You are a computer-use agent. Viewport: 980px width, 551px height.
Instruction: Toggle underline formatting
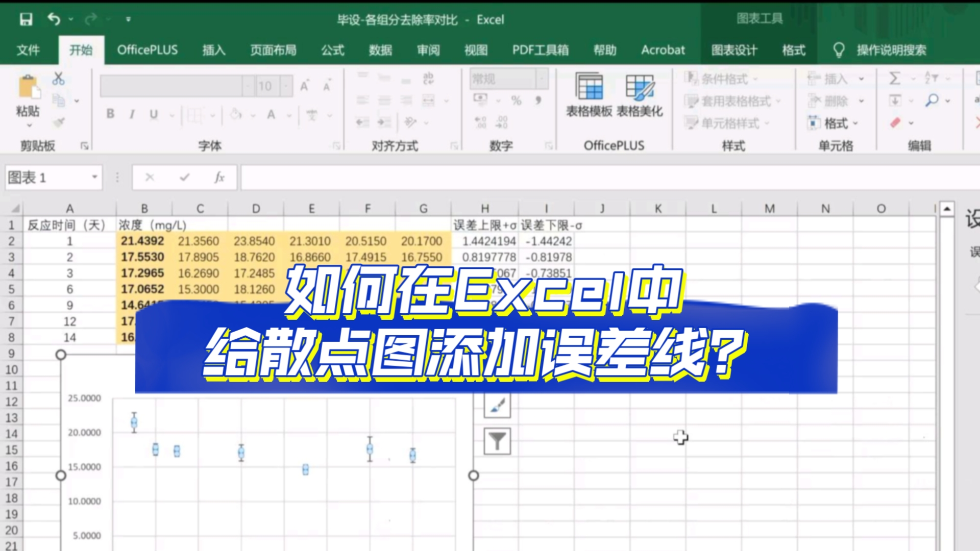pyautogui.click(x=153, y=114)
